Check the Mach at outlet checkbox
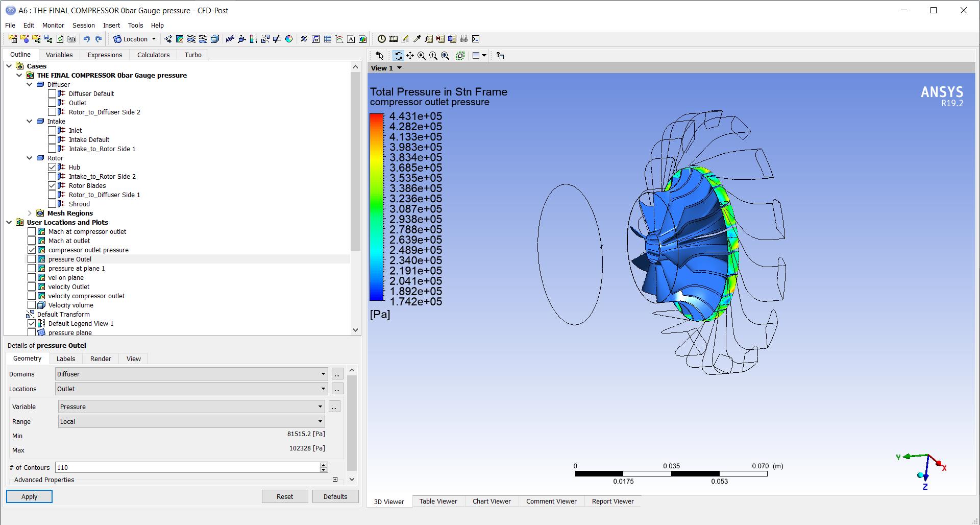 (x=32, y=241)
